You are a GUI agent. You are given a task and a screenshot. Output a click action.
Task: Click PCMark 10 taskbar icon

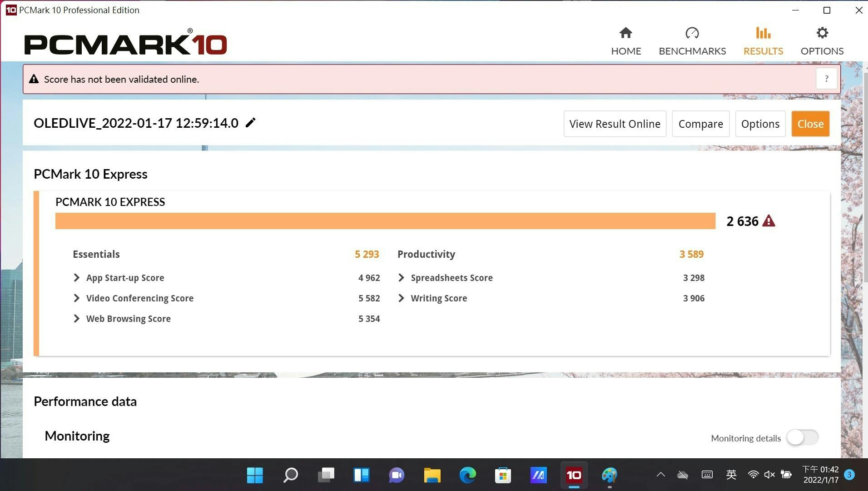574,476
